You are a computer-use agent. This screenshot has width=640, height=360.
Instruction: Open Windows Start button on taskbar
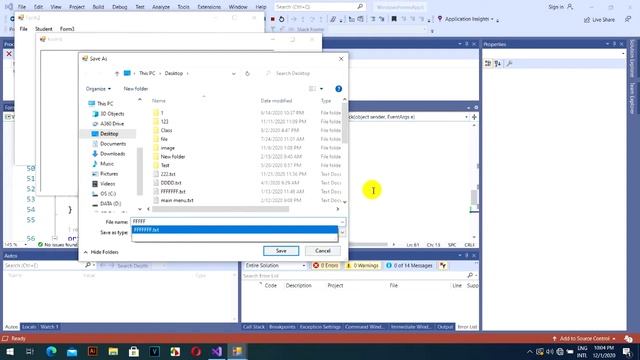[10, 351]
